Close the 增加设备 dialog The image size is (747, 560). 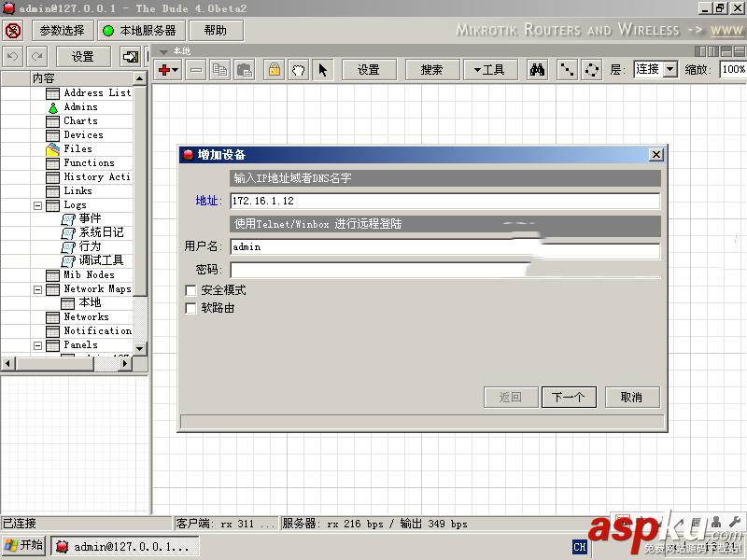[656, 155]
